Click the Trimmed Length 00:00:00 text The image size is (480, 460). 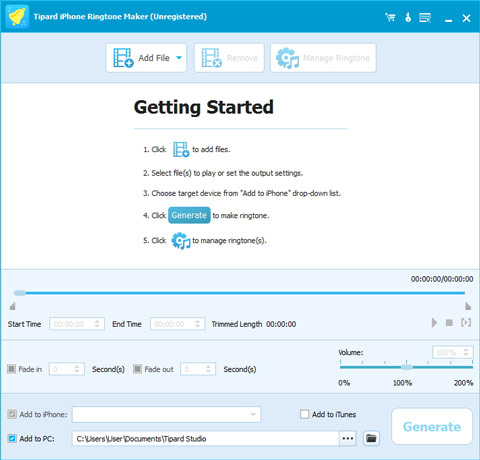[254, 324]
